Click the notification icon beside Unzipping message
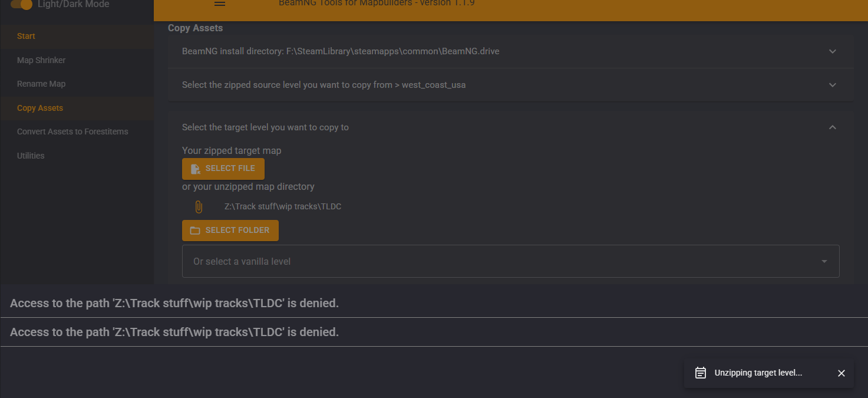The height and width of the screenshot is (398, 868). tap(701, 373)
